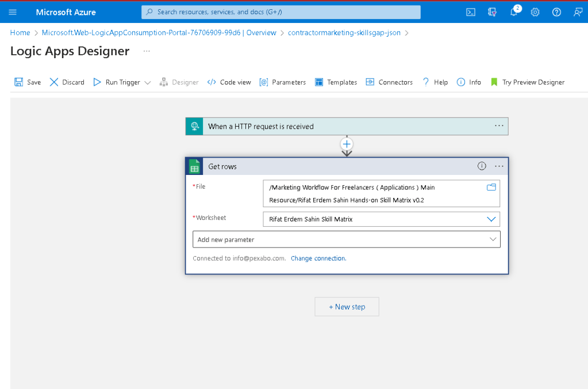Viewport: 588px width, 389px height.
Task: Focus the Search resources, services, and docs box
Action: 281,12
